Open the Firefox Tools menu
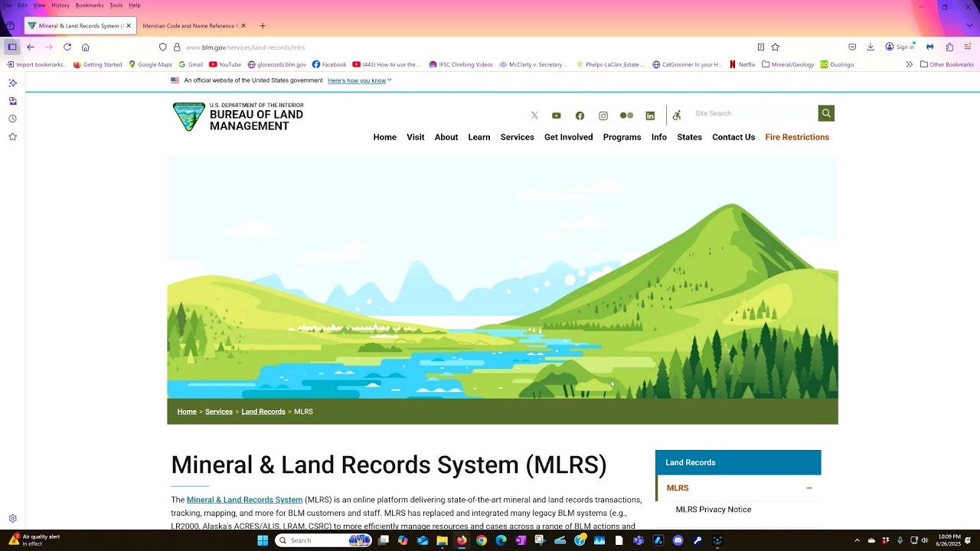The width and height of the screenshot is (980, 551). [116, 5]
